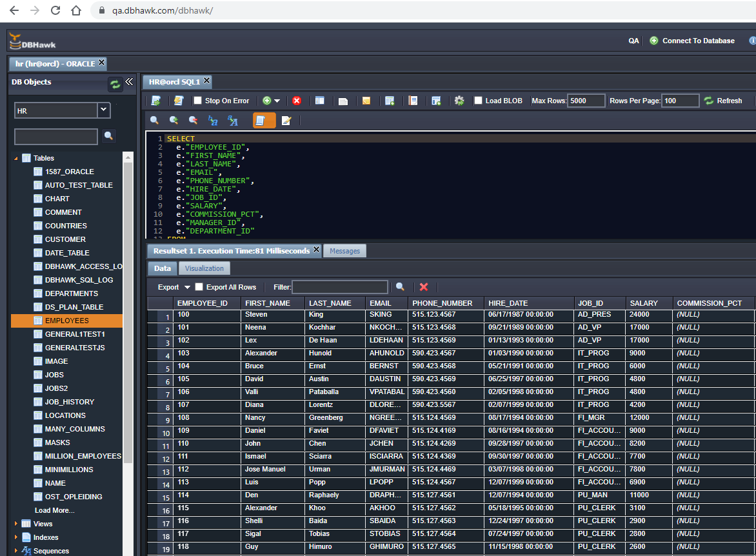Click the form with green plus icon
Viewport: 756px width, 556px height.
[x=436, y=101]
